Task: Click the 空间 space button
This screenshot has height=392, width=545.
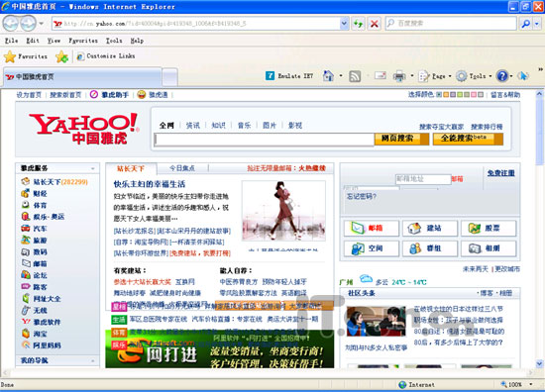Action: click(x=372, y=248)
